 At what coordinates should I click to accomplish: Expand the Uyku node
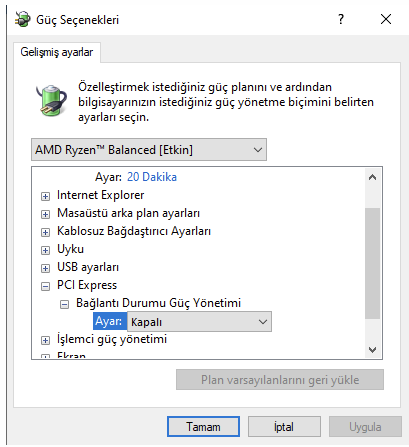click(x=45, y=250)
